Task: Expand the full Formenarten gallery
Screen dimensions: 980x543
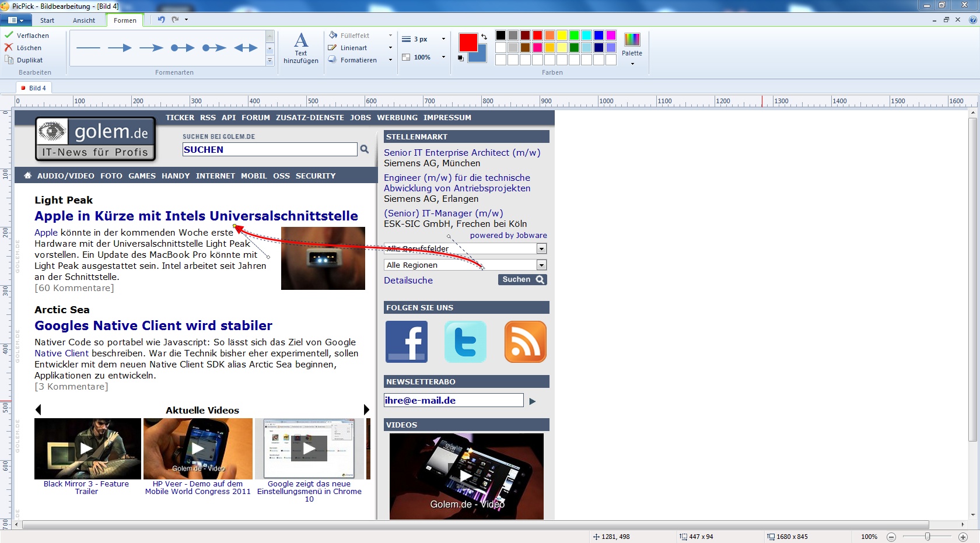Action: point(269,61)
